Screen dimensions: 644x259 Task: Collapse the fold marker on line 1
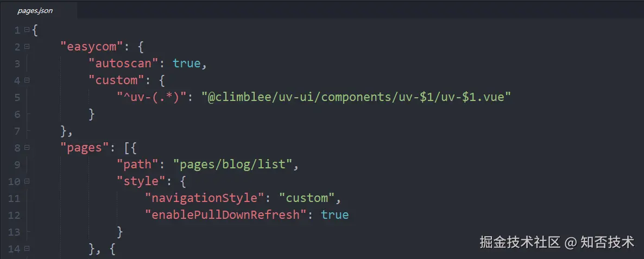(x=27, y=30)
